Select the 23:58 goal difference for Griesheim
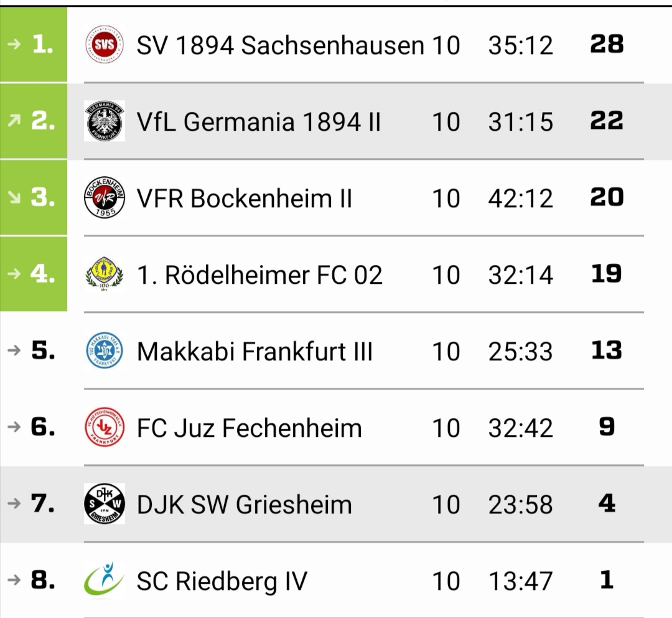 520,505
